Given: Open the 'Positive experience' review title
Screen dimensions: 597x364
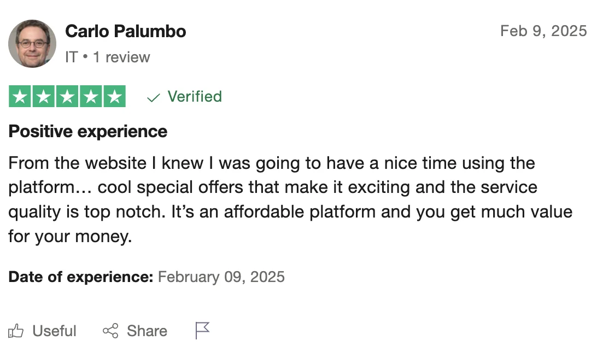Looking at the screenshot, I should coord(88,131).
